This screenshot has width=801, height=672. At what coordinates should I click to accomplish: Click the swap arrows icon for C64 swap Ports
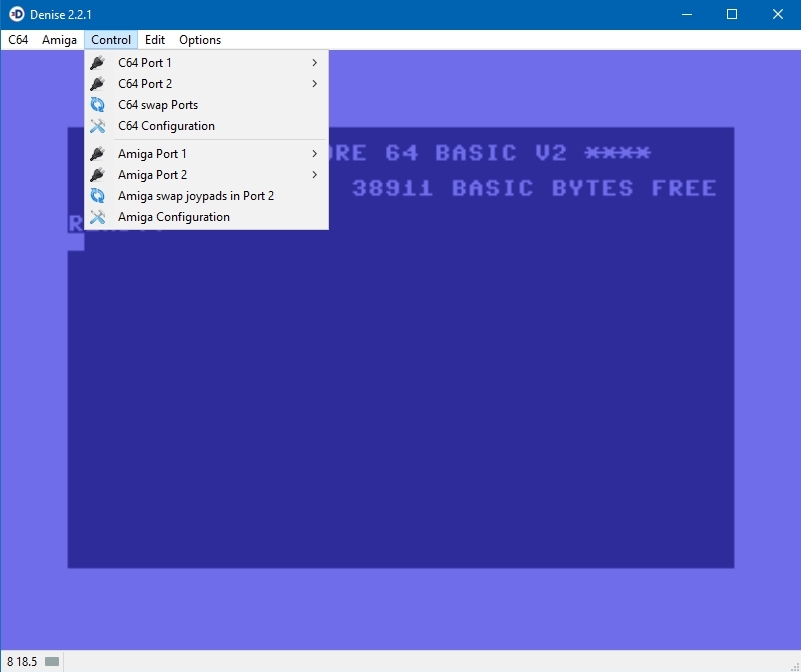click(x=97, y=105)
